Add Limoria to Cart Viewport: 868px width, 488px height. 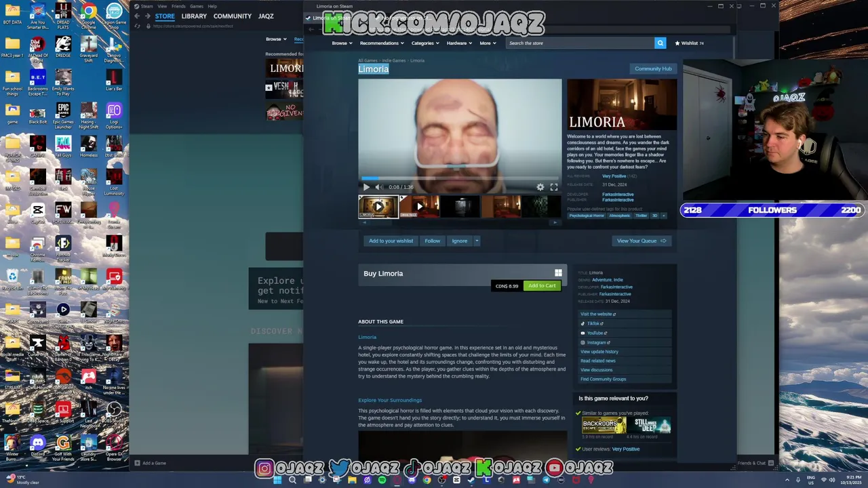pyautogui.click(x=542, y=285)
